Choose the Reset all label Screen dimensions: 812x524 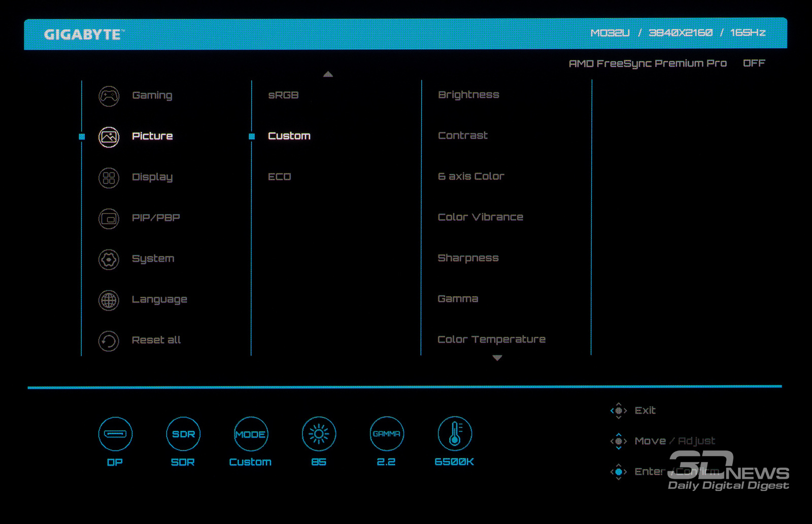click(156, 340)
